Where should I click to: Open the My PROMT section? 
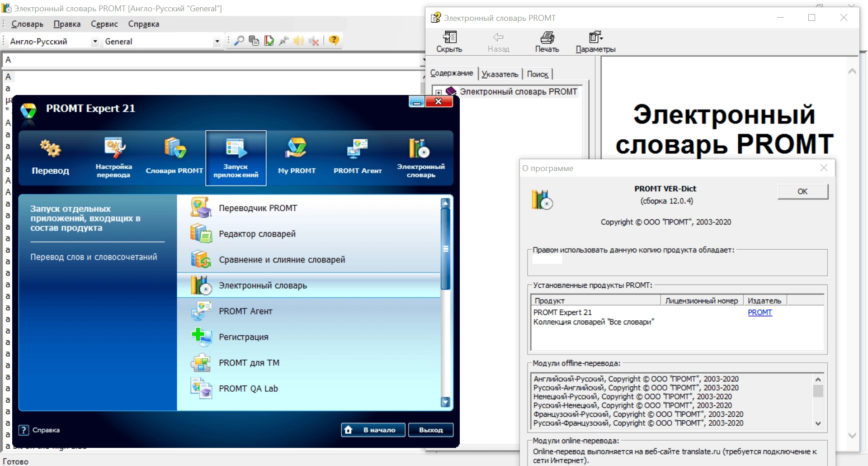(297, 158)
